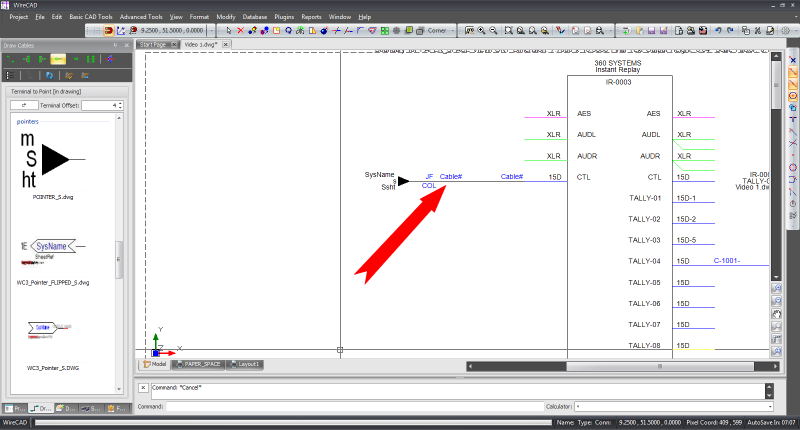Click the purple save icon

(x=652, y=31)
